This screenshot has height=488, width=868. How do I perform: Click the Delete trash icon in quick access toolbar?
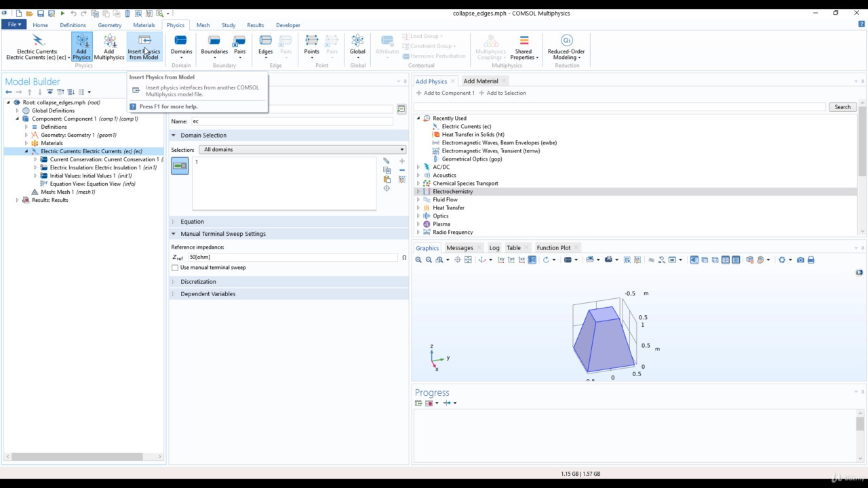tap(127, 14)
